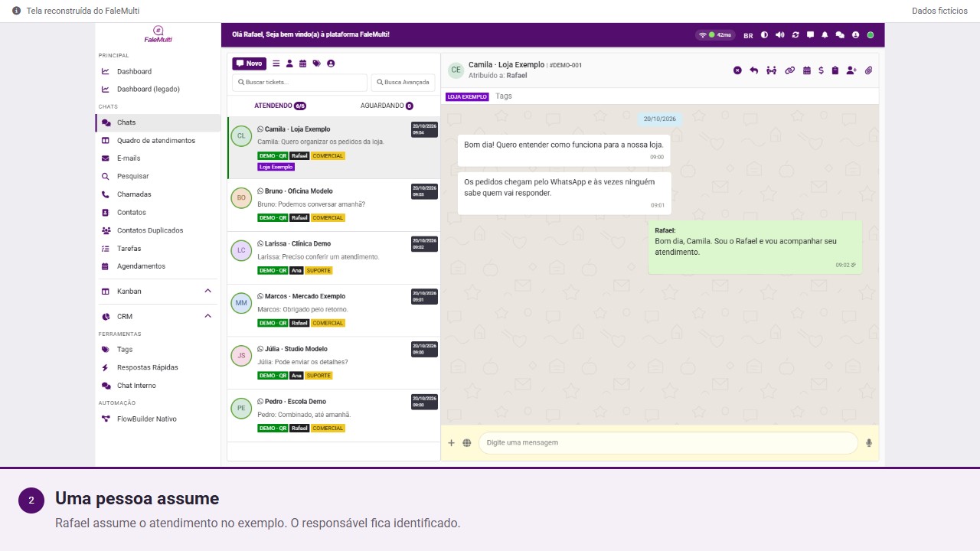The height and width of the screenshot is (551, 980).
Task: Open the calendar icon in the chat header
Action: tap(807, 70)
